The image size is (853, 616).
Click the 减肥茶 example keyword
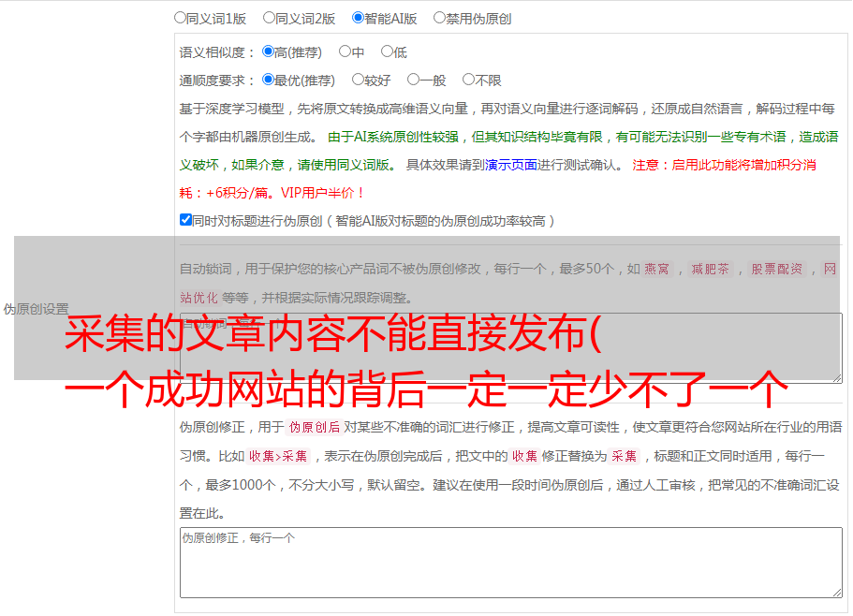710,269
